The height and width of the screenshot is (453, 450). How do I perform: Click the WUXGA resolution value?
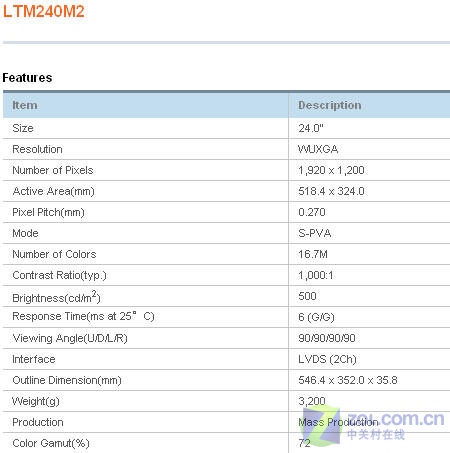click(318, 149)
